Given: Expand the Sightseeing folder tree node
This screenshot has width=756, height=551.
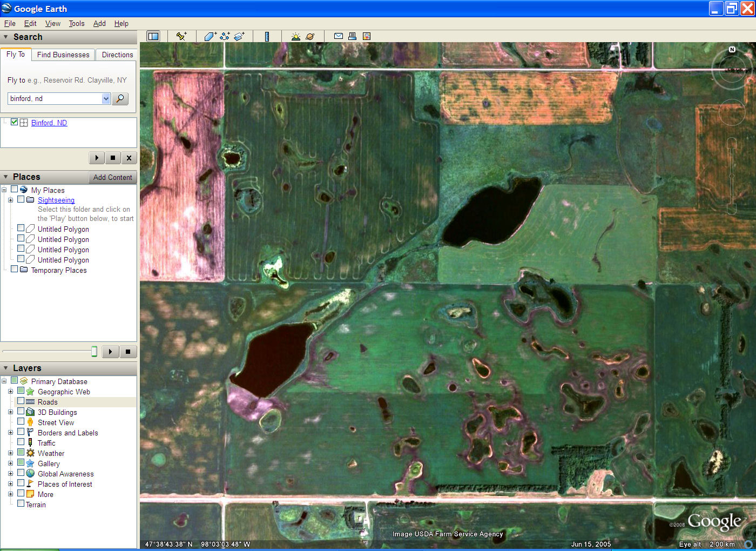Looking at the screenshot, I should click(x=10, y=200).
